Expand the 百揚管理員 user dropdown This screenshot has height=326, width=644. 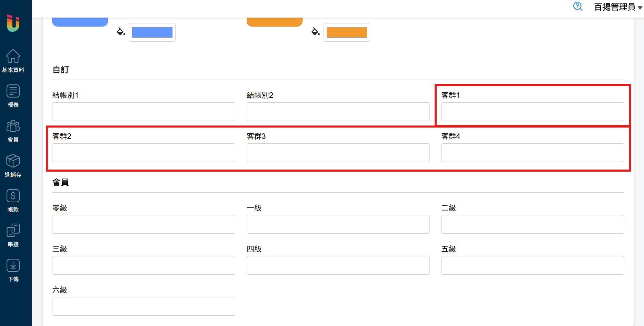coord(618,7)
